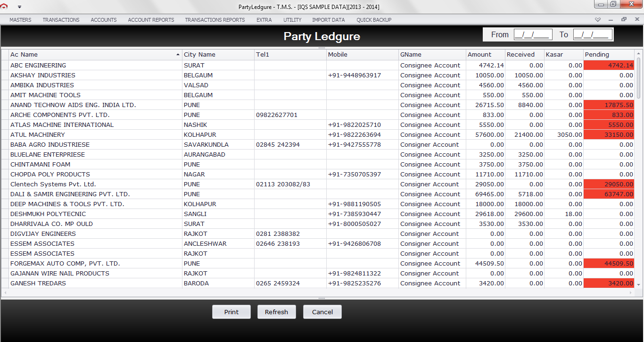Click amount 57600.00 cell
Image resolution: width=644 pixels, height=342 pixels.
click(486, 134)
